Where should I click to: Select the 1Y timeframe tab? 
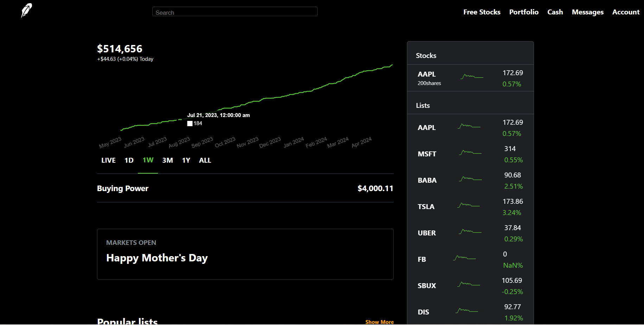[x=186, y=160]
